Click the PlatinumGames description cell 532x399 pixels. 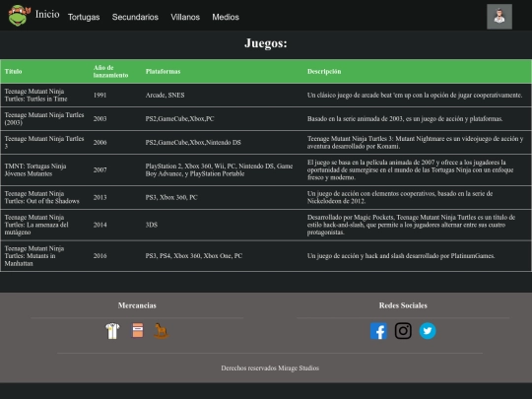tap(418, 256)
